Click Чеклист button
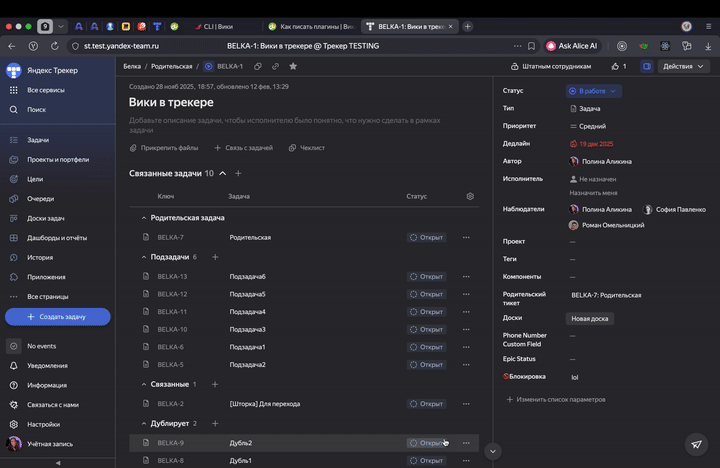Viewport: 720px width, 468px height. (x=307, y=148)
